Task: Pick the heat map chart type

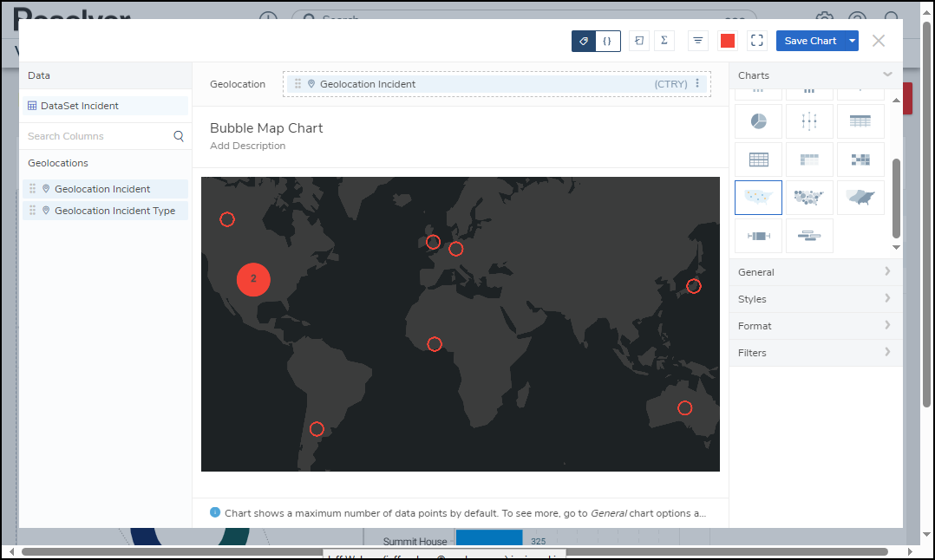Action: tap(860, 160)
